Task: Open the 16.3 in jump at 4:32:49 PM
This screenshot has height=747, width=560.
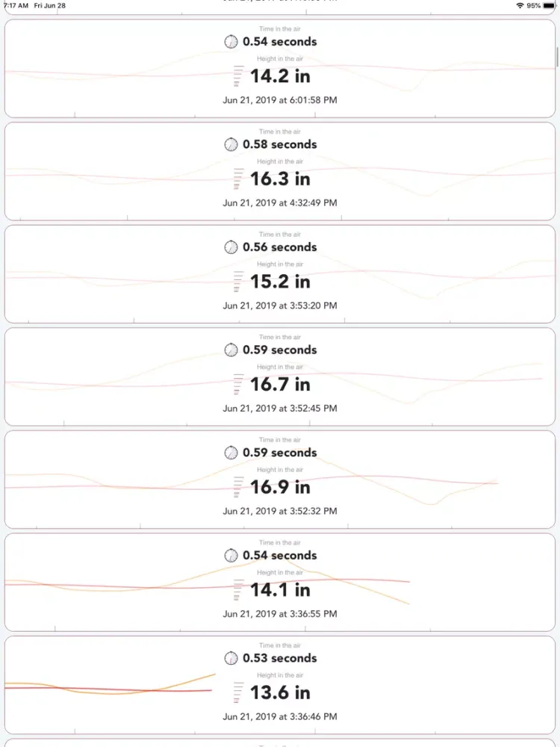Action: 280,172
